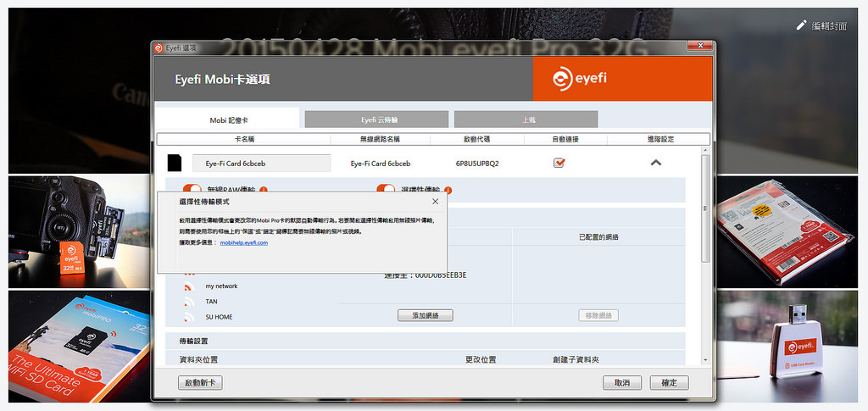This screenshot has height=411, width=868.
Task: Click the 進階設定 column header
Action: tap(660, 139)
